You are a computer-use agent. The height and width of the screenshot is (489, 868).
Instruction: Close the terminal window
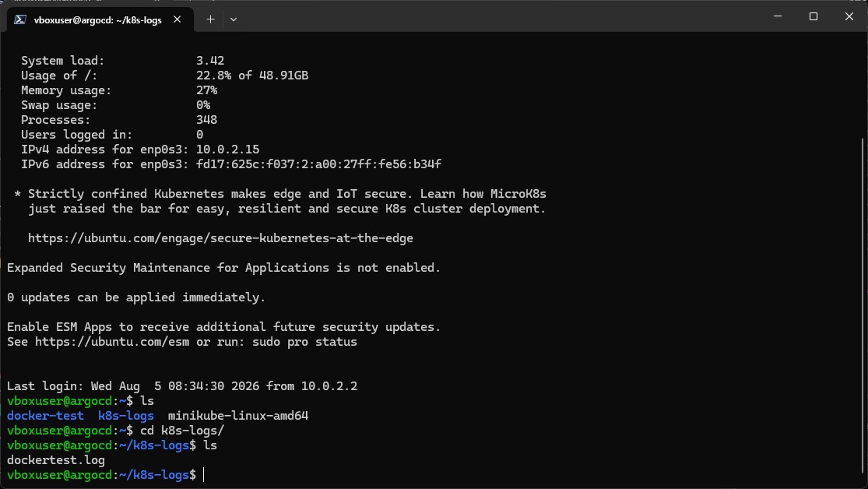849,16
